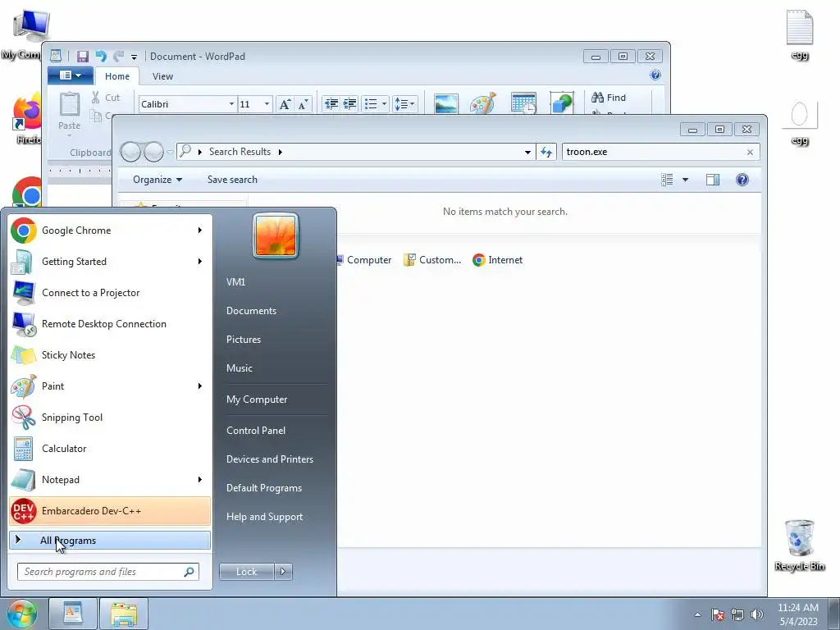Screen dimensions: 840x630
Task: Expand Paint recent files arrow
Action: tap(200, 386)
